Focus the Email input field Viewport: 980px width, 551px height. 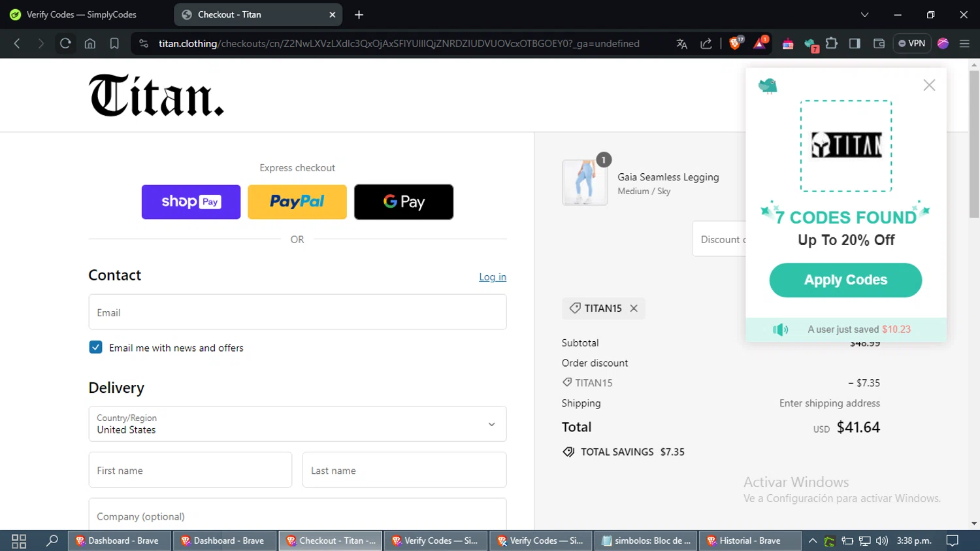click(297, 312)
